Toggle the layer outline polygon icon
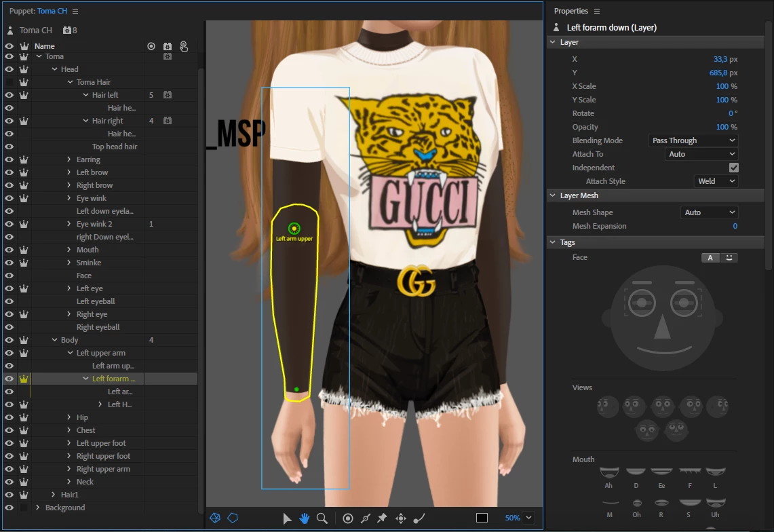 [x=233, y=518]
